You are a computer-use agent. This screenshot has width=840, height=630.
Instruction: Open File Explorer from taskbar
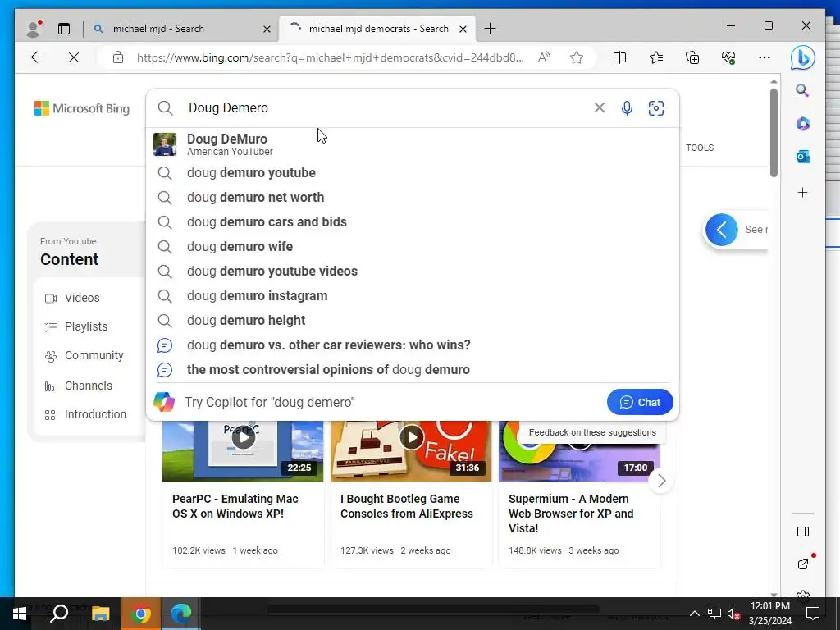100,614
